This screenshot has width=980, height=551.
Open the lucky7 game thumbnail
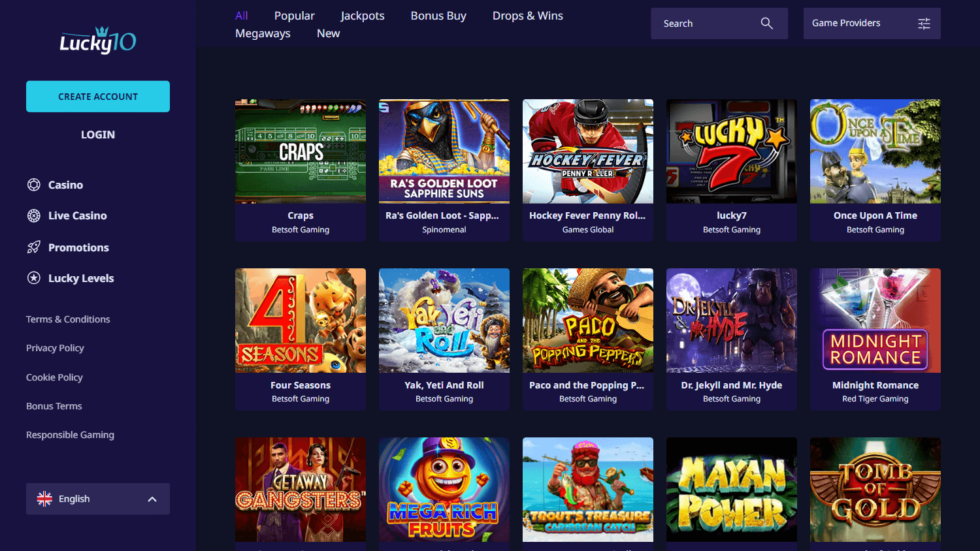coord(732,151)
